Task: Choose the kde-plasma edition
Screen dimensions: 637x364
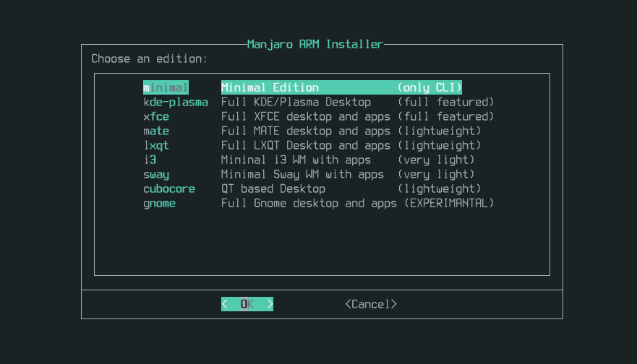Action: 176,103
